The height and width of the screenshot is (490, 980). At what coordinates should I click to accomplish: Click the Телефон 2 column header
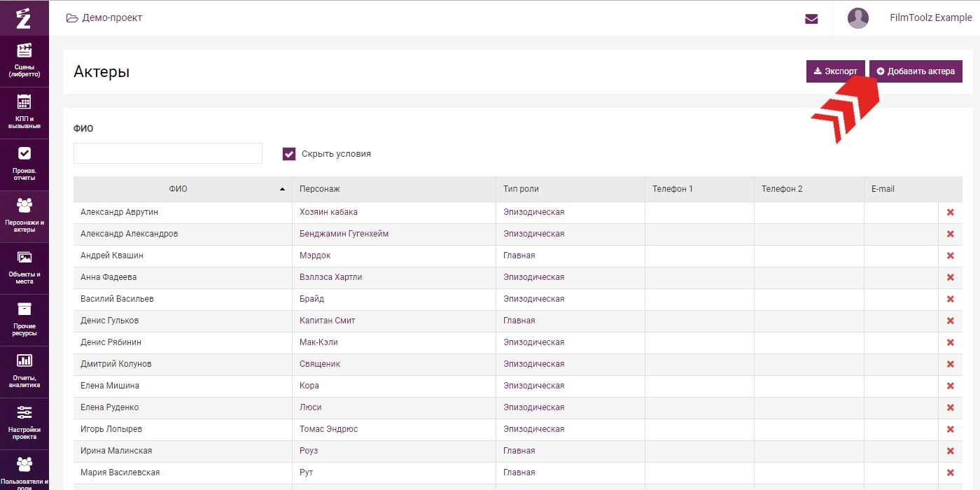click(x=809, y=189)
